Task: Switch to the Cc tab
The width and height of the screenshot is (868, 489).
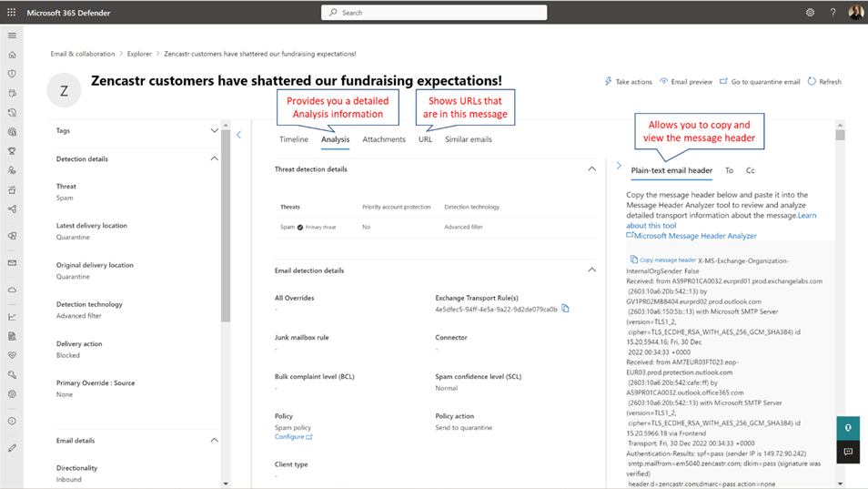Action: click(x=750, y=170)
